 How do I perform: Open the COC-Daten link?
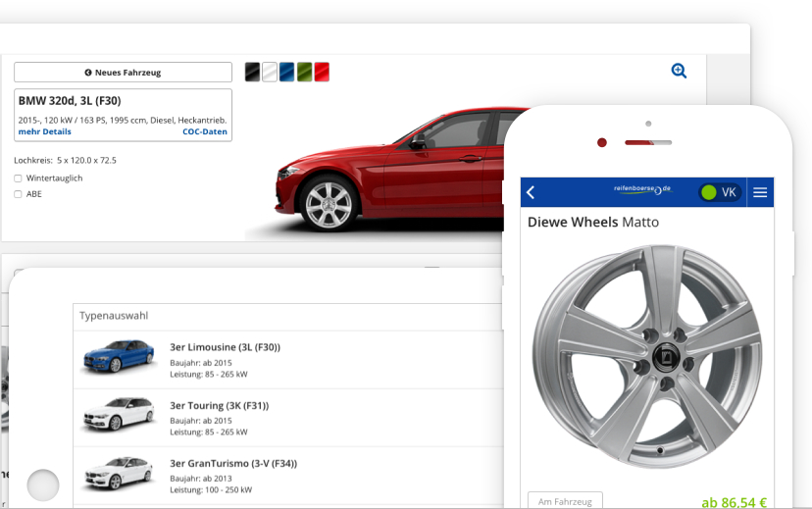[204, 131]
